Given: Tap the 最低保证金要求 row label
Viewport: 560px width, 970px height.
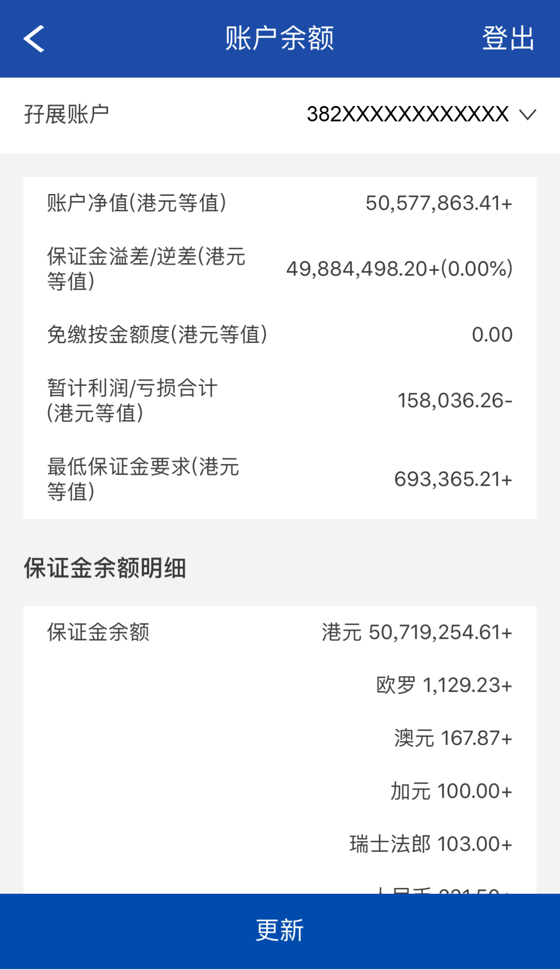Looking at the screenshot, I should pos(143,479).
